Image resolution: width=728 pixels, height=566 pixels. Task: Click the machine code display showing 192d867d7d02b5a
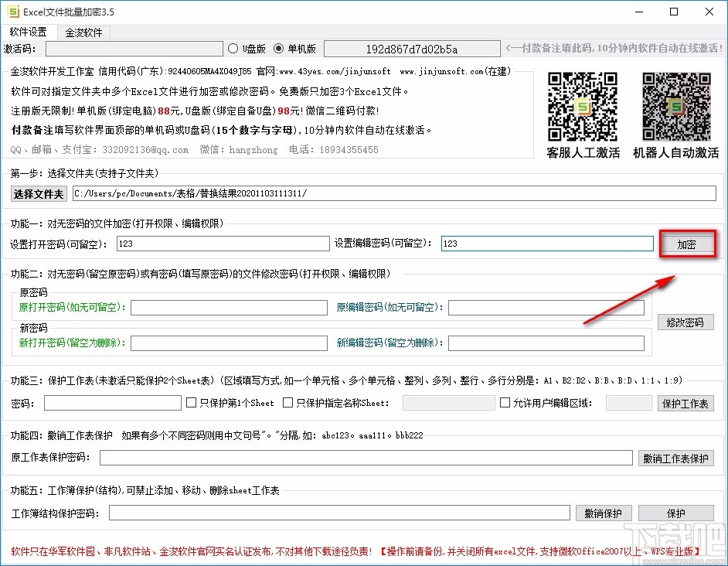pos(412,47)
